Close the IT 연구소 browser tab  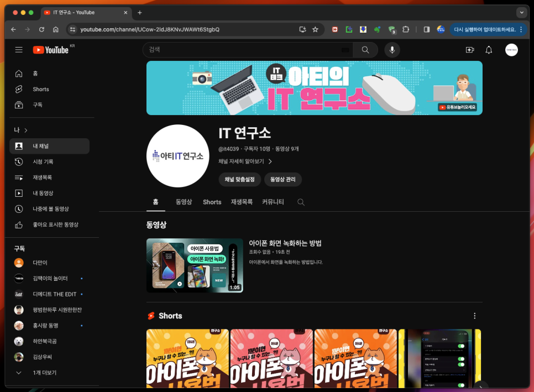[x=125, y=13]
